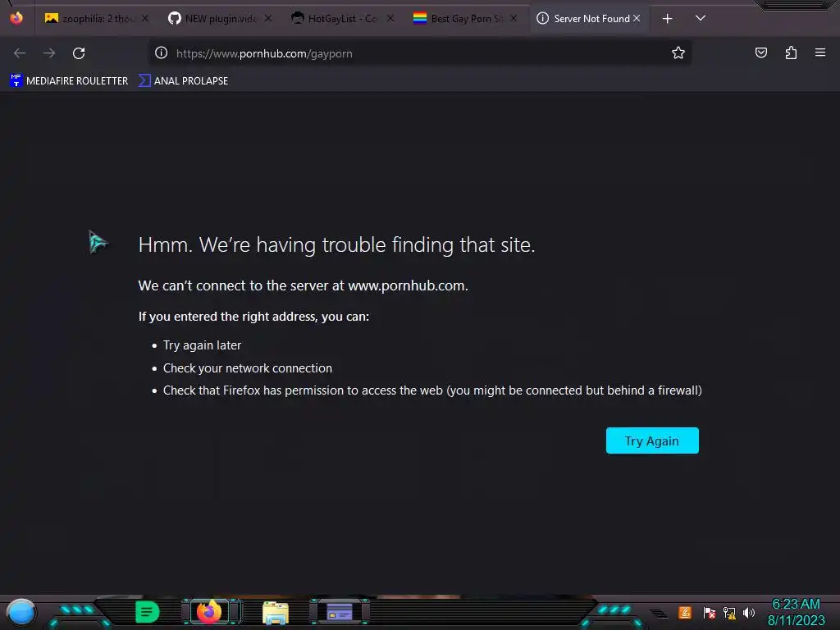Go back one page
Image resolution: width=840 pixels, height=630 pixels.
(x=20, y=53)
